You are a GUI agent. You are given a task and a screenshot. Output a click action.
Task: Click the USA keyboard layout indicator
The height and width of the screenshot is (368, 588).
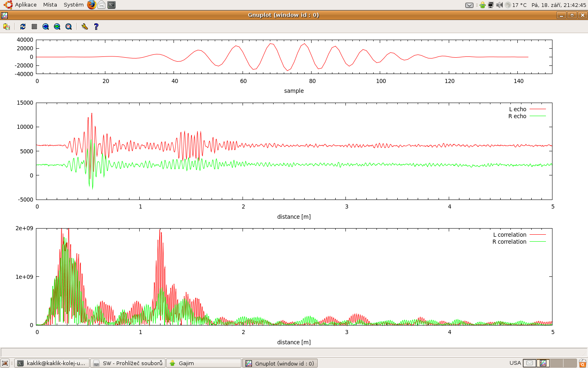point(515,363)
